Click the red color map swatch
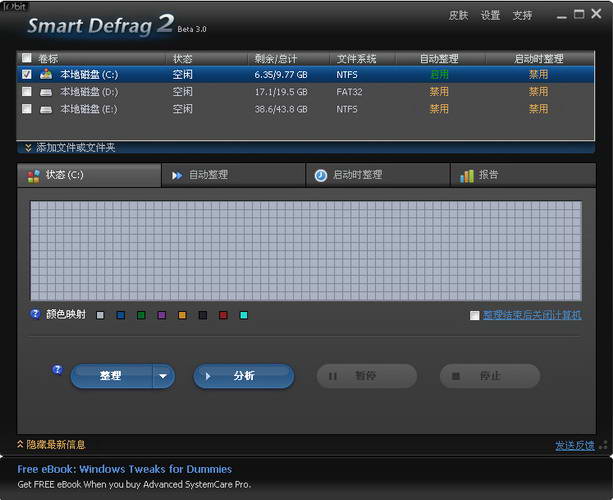 223,315
